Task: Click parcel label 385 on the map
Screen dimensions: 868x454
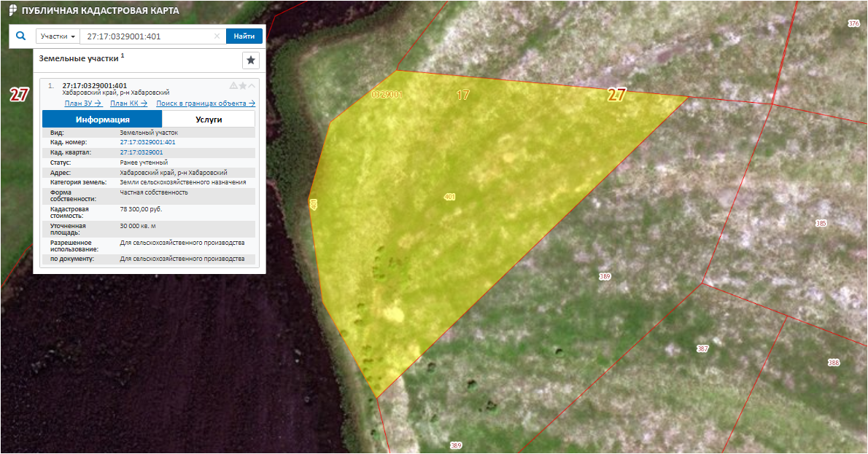Action: [x=821, y=223]
